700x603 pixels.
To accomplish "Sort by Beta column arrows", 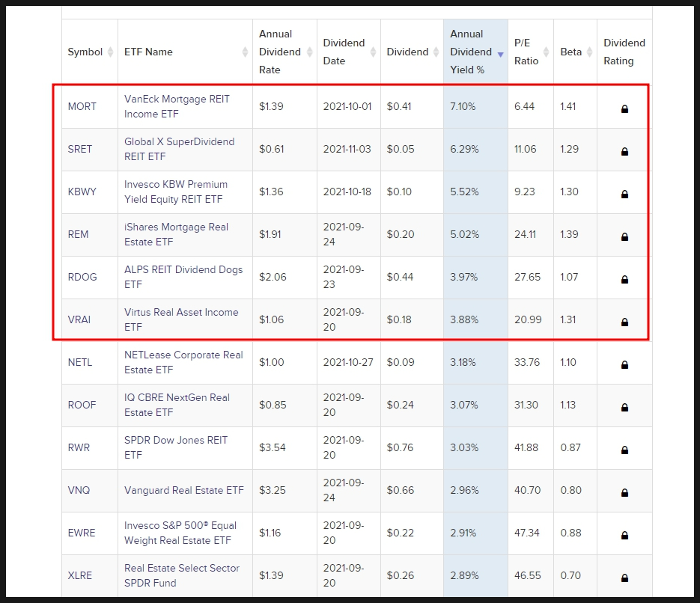I will 589,52.
